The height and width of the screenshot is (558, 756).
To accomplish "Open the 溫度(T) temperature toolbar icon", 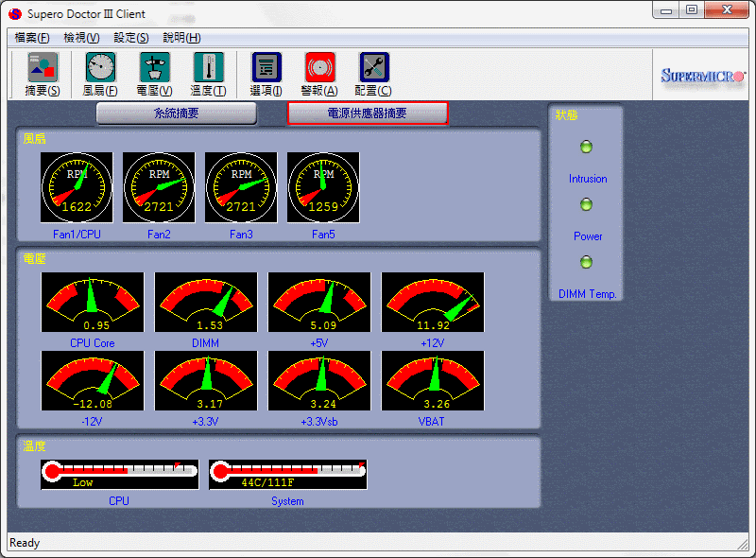I will coord(208,68).
